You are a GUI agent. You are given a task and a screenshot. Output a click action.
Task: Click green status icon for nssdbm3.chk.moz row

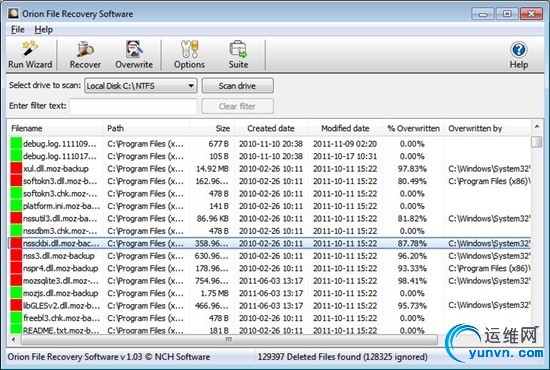click(16, 231)
